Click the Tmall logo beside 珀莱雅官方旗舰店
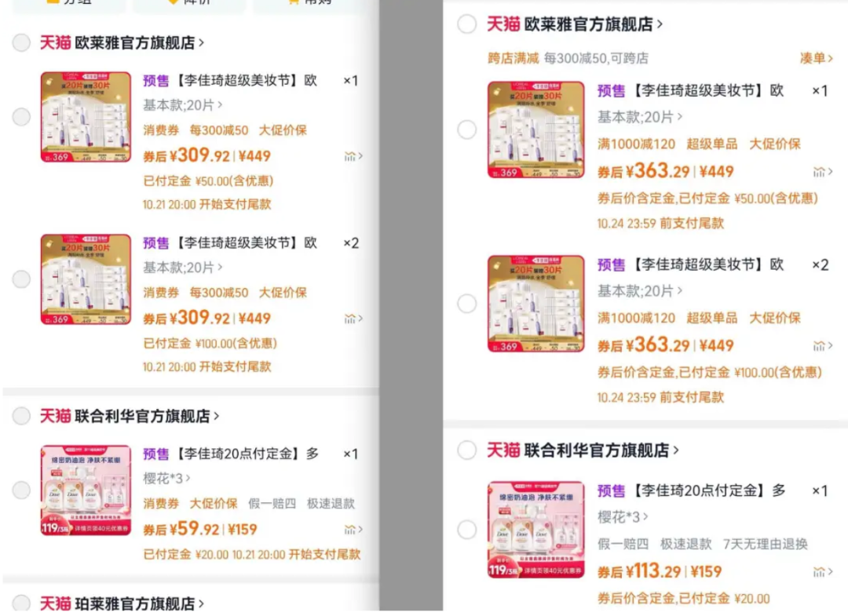This screenshot has width=848, height=616. coord(56,603)
